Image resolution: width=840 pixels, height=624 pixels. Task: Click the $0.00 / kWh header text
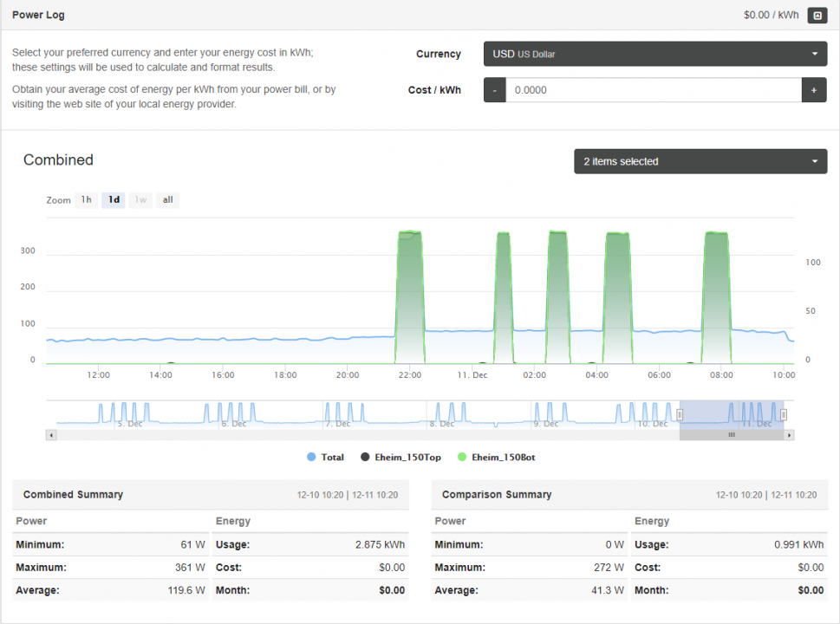pyautogui.click(x=771, y=15)
